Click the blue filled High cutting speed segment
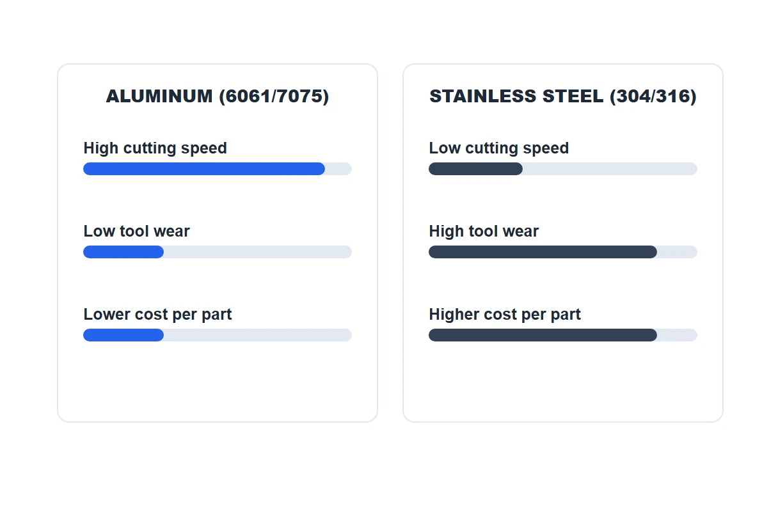Image resolution: width=778 pixels, height=532 pixels. point(204,169)
